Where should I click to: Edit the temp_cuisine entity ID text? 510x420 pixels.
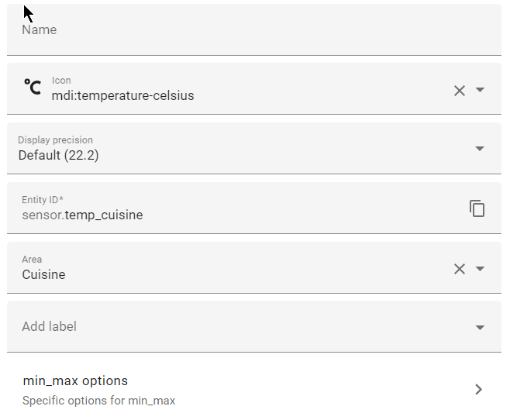104,215
